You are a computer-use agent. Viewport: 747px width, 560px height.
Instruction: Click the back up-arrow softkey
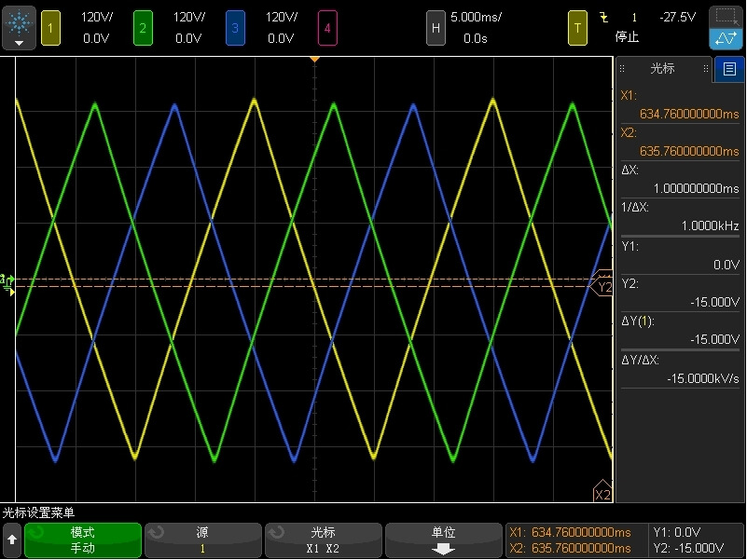tap(12, 540)
